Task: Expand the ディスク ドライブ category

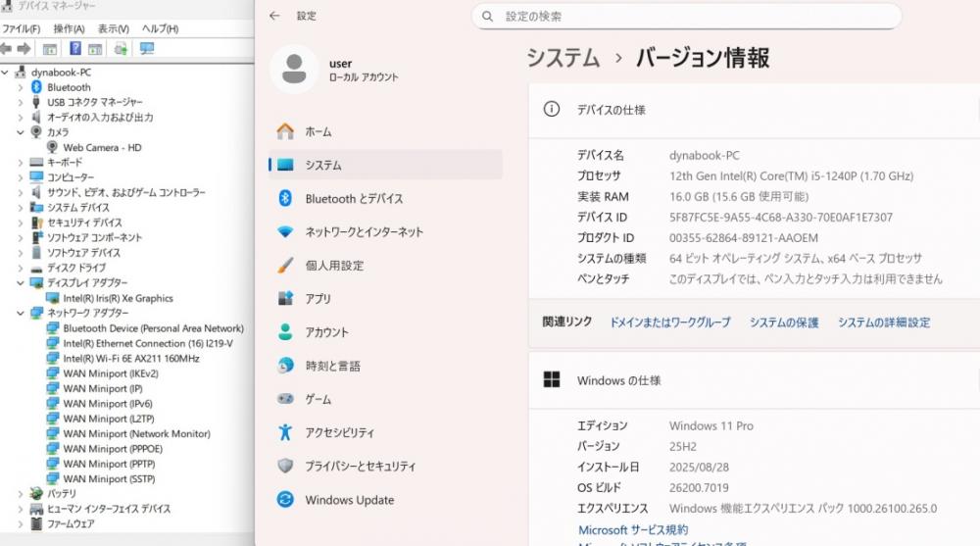Action: (20, 268)
